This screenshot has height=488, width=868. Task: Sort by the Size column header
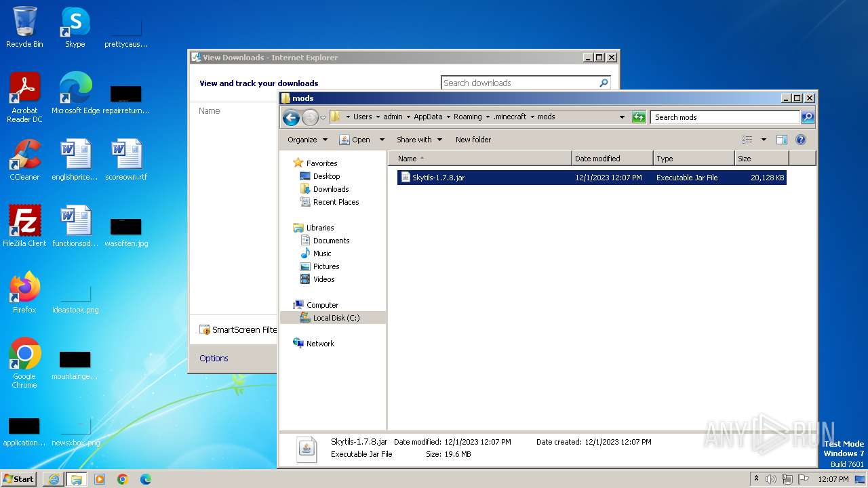pos(762,159)
